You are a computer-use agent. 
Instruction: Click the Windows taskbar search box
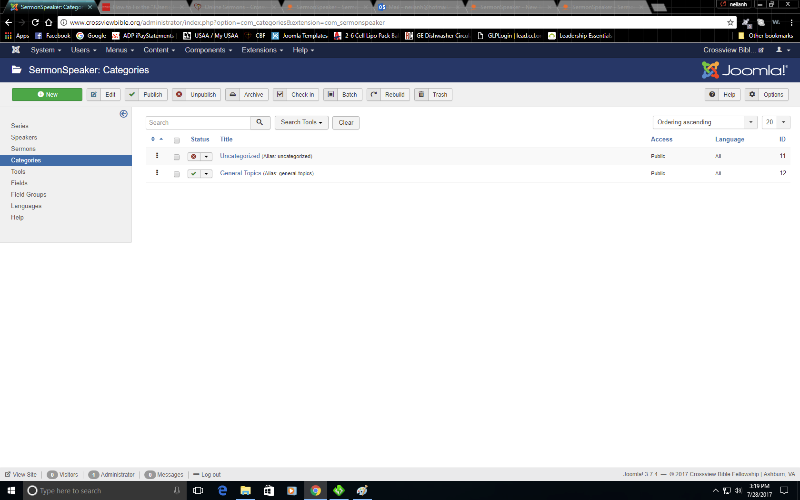coord(104,490)
